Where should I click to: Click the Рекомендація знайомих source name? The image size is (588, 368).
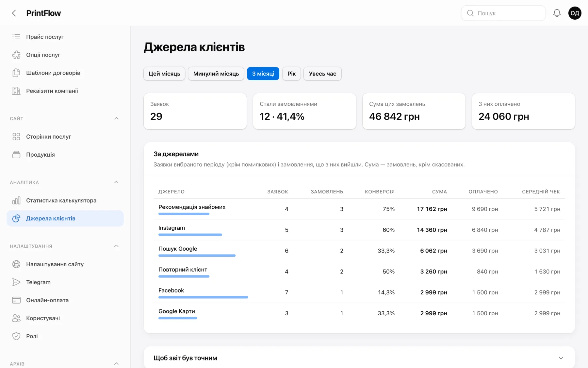point(192,207)
